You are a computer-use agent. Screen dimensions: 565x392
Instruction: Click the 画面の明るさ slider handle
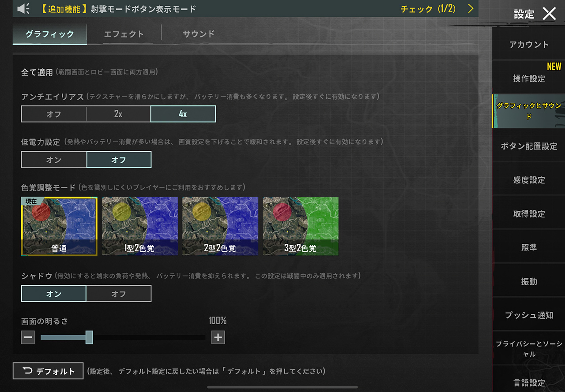(x=89, y=337)
